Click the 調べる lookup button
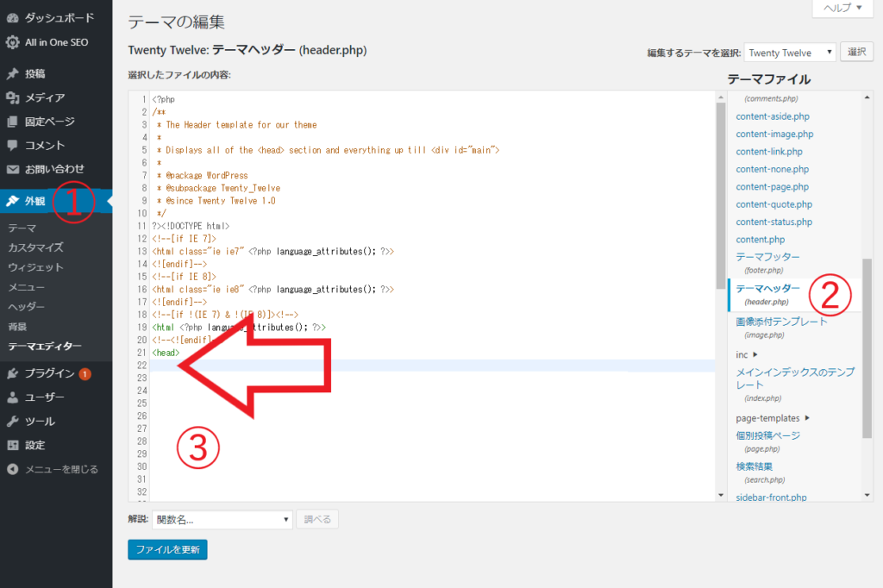Screen dimensions: 883x588 pos(317,519)
